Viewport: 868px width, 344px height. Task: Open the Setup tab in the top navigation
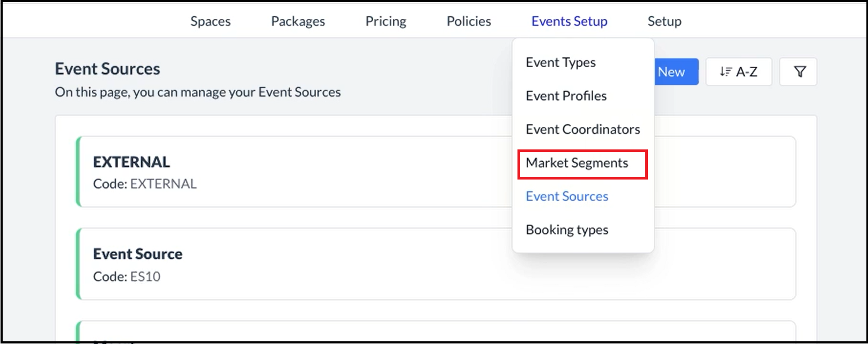point(664,21)
